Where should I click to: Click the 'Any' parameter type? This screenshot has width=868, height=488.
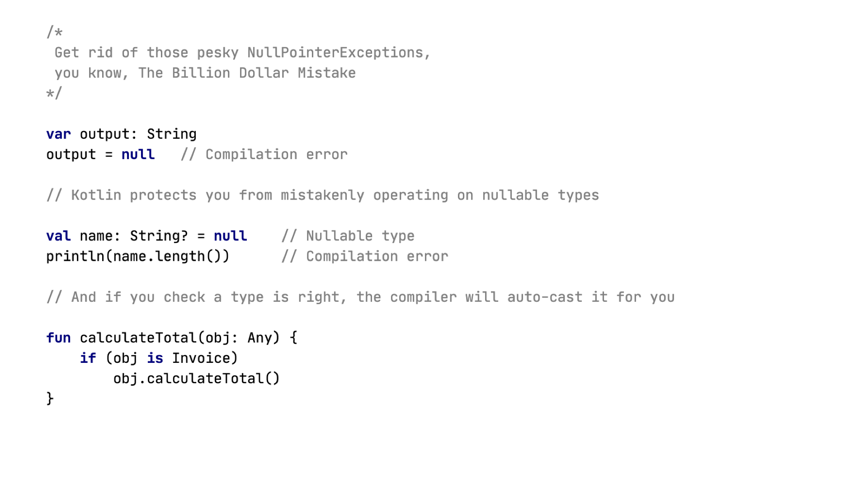[x=260, y=338]
